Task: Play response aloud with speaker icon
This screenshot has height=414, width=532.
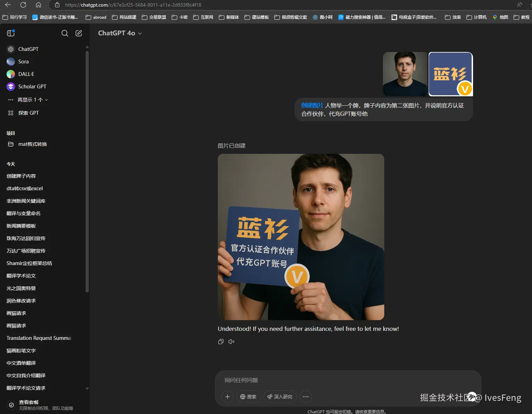Action: click(231, 342)
